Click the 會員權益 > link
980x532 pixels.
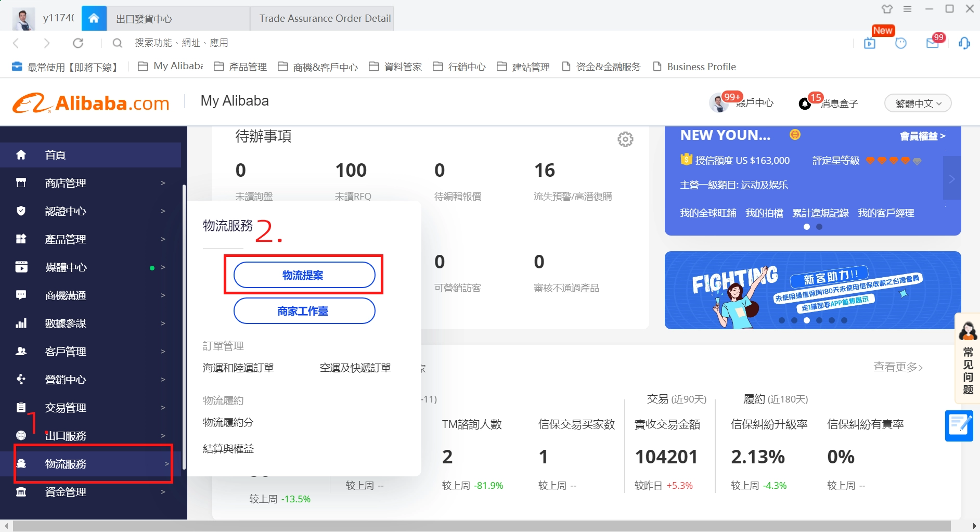tap(923, 136)
